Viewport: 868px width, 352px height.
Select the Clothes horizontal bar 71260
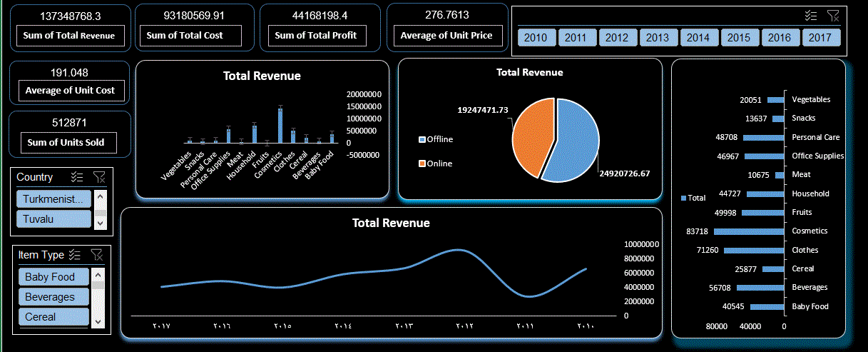point(754,250)
